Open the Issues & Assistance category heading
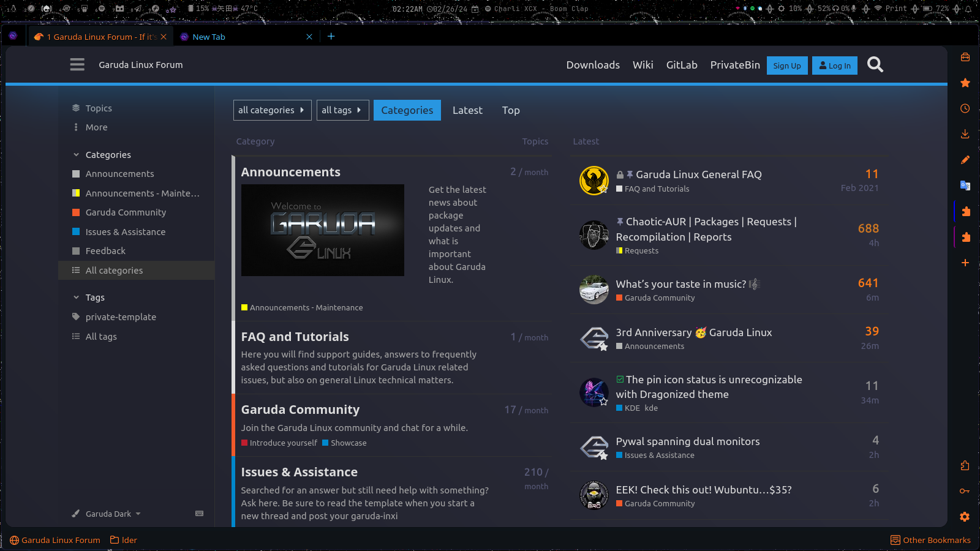This screenshot has height=551, width=980. 299,472
